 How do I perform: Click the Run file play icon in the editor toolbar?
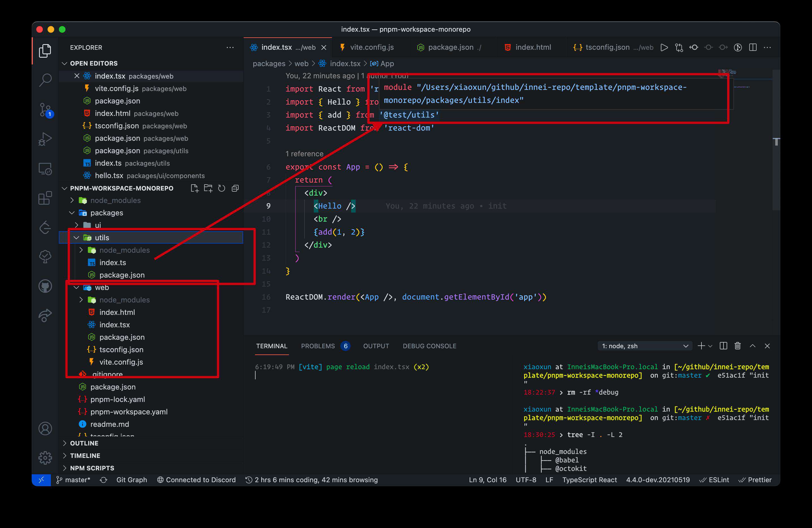[664, 47]
